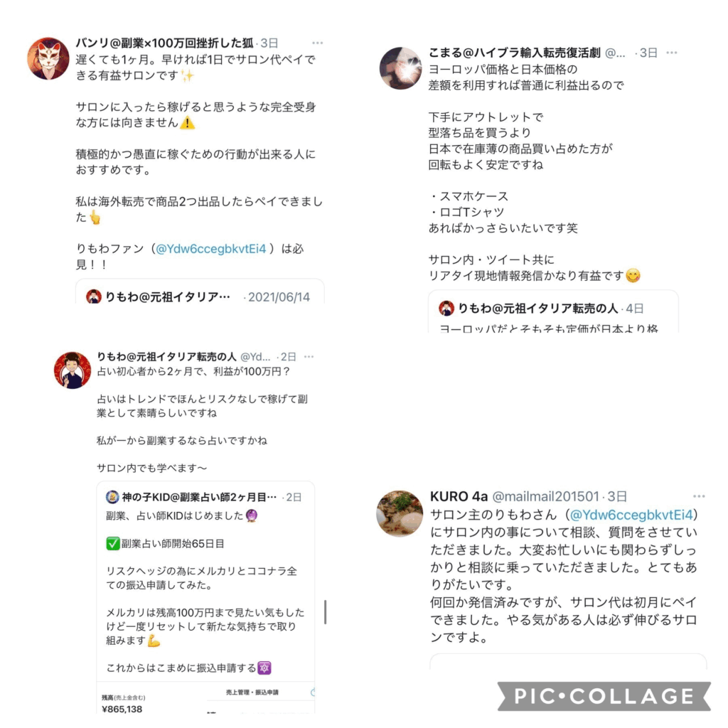Screen dimensions: 728x728
Task: Open more options on Banri's tweet
Action: click(x=318, y=43)
